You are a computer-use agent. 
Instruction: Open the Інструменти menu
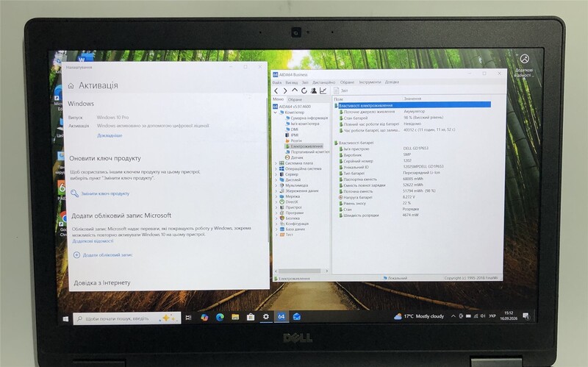(370, 82)
